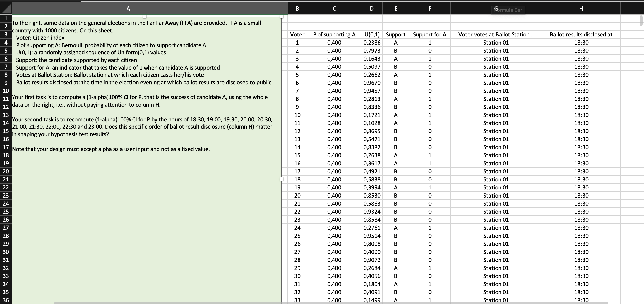Select column header A
The image size is (644, 304).
coord(128,8)
